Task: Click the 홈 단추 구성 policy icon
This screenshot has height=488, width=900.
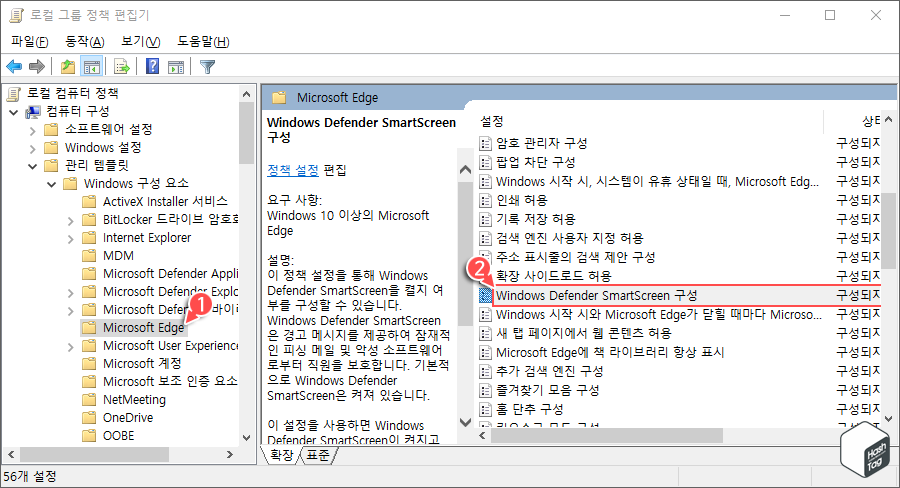Action: (486, 409)
